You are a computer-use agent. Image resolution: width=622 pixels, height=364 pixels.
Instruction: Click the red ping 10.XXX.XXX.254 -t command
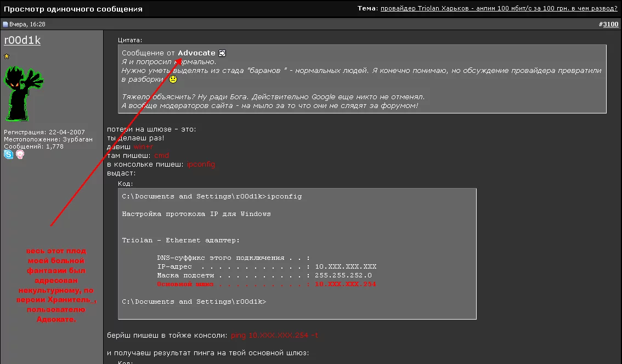(274, 335)
